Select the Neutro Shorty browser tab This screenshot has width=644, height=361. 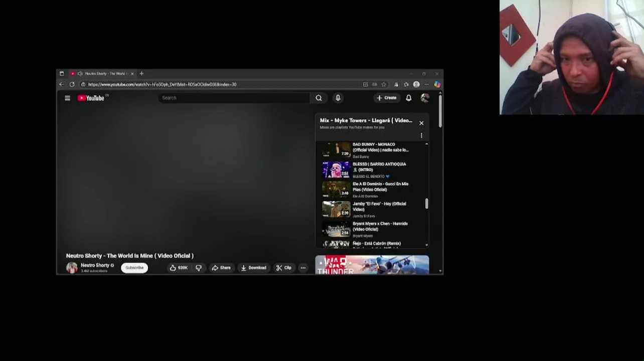coord(102,74)
